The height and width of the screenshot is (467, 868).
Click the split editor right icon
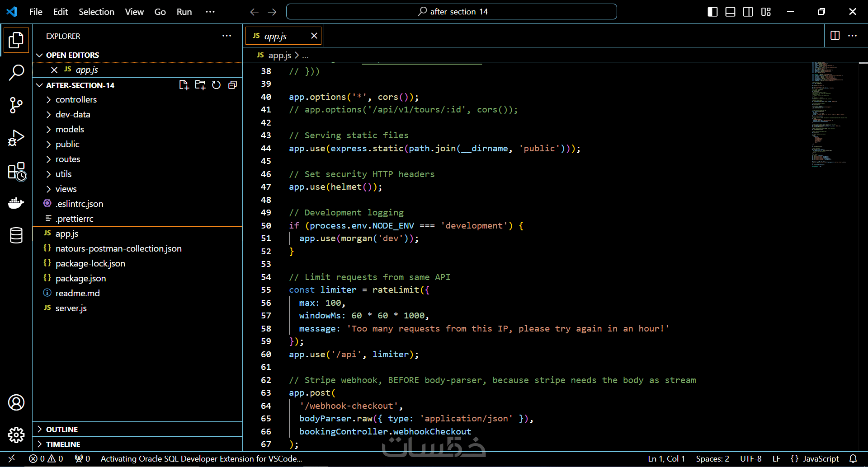point(835,36)
